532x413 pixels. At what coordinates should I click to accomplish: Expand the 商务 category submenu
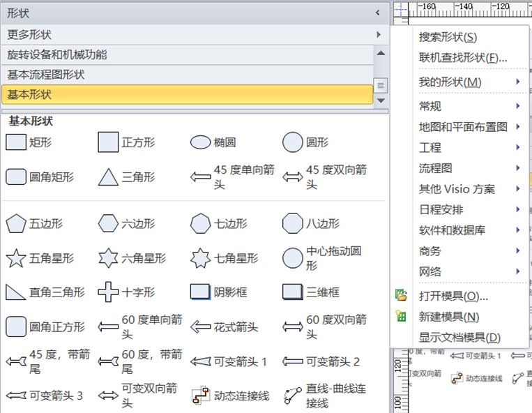pyautogui.click(x=469, y=250)
